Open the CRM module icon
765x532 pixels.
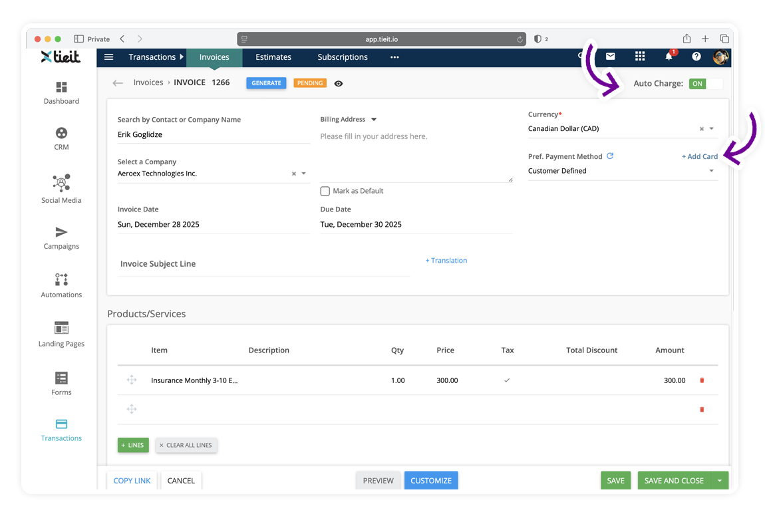[61, 133]
